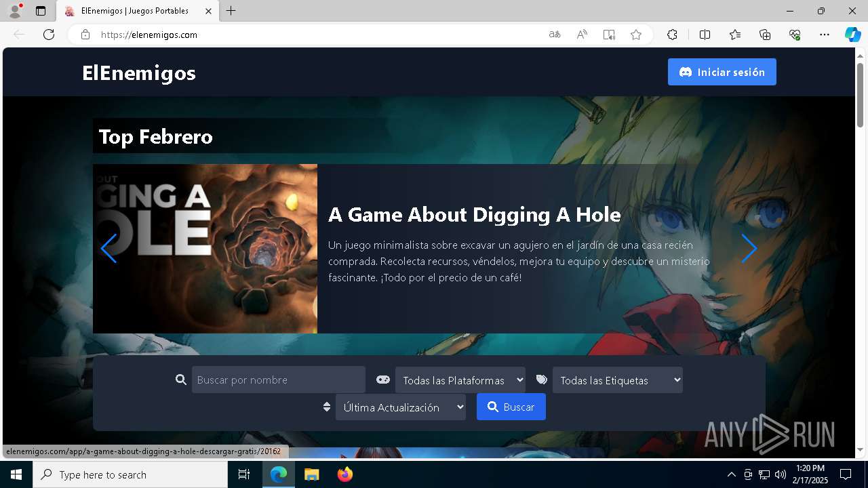Show next carousel slide arrow
868x488 pixels.
point(749,249)
